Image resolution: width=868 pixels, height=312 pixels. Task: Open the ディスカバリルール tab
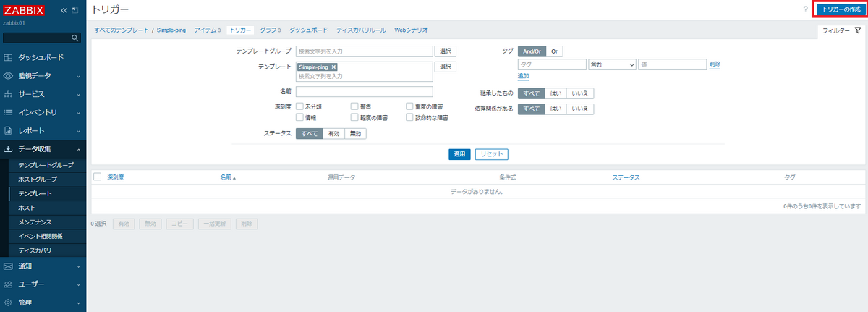tap(361, 30)
